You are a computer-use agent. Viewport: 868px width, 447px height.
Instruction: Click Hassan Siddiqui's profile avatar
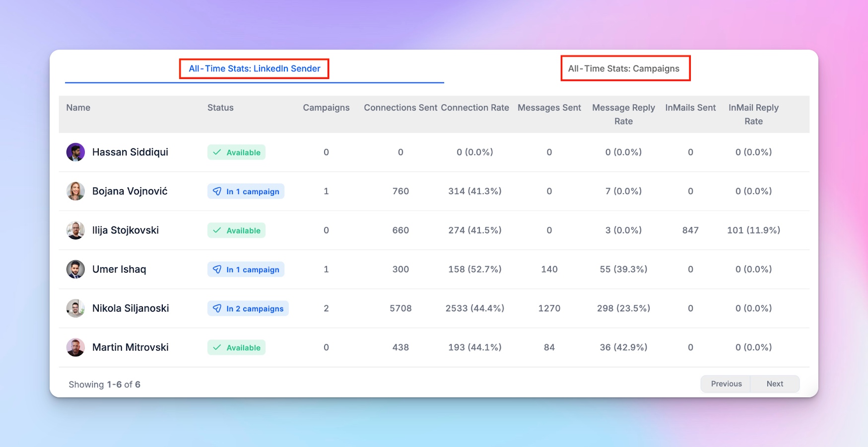click(75, 152)
